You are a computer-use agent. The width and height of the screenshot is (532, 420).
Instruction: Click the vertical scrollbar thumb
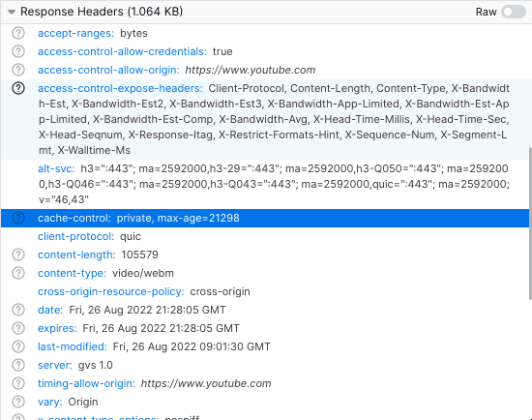pyautogui.click(x=530, y=224)
